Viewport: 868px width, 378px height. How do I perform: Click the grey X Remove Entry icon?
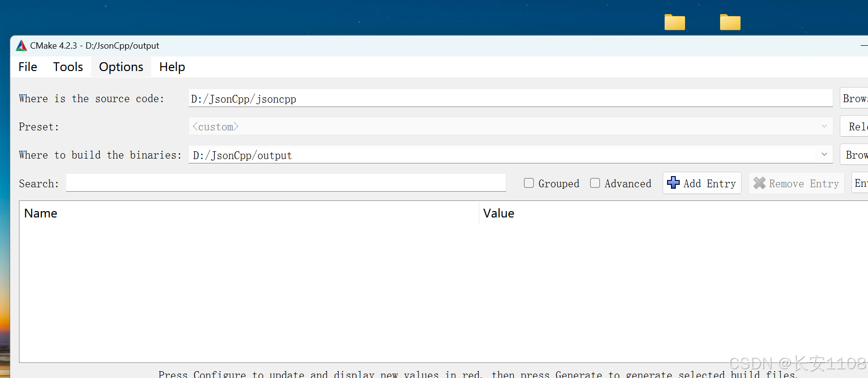coord(759,183)
